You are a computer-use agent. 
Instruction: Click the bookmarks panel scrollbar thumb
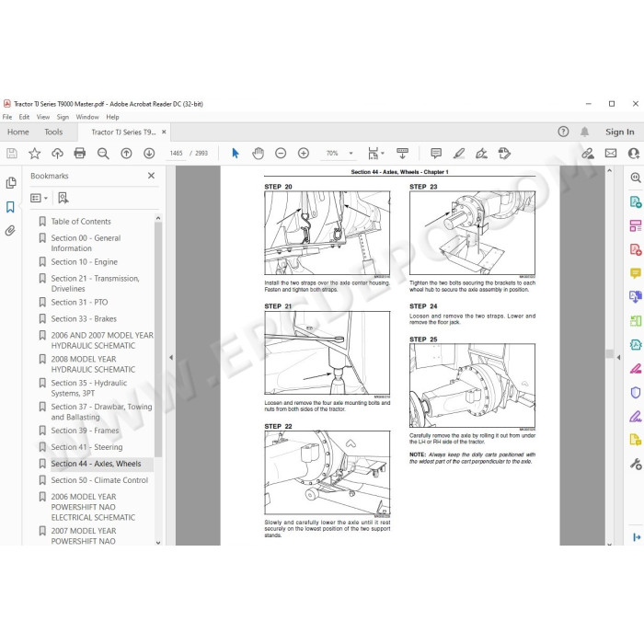158,339
